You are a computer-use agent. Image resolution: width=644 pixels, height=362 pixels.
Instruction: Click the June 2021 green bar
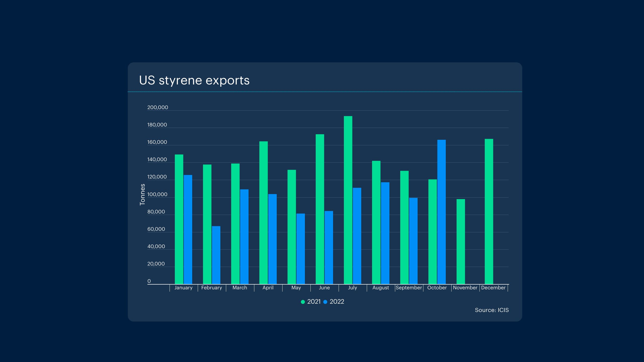(320, 209)
